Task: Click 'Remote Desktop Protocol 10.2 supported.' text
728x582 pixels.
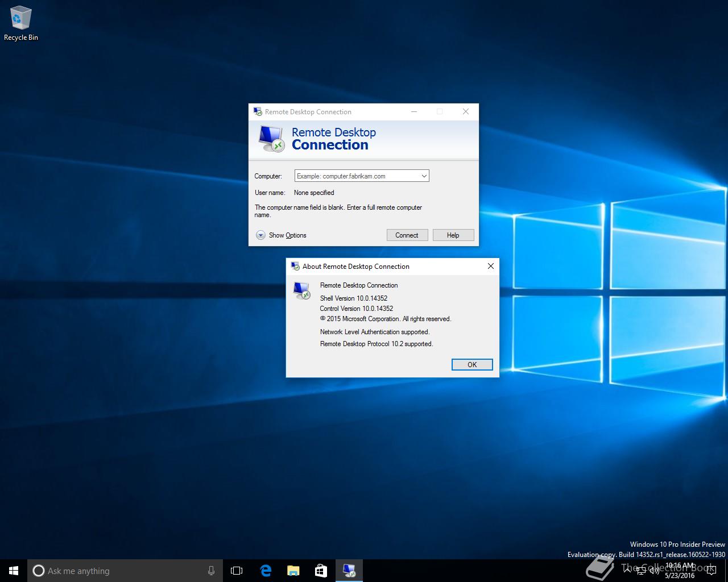Action: [x=377, y=344]
